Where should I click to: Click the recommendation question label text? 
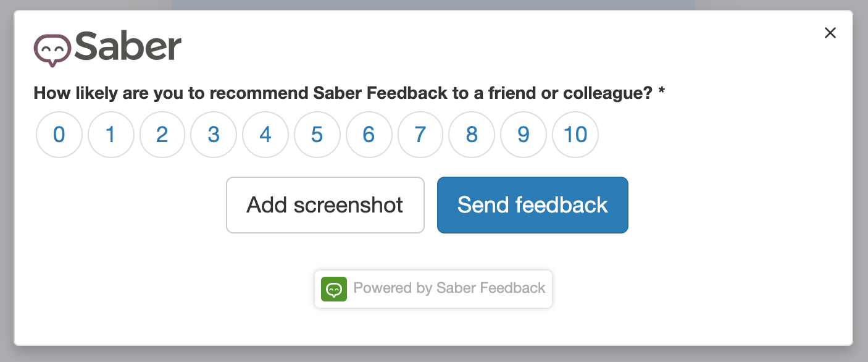[x=343, y=93]
